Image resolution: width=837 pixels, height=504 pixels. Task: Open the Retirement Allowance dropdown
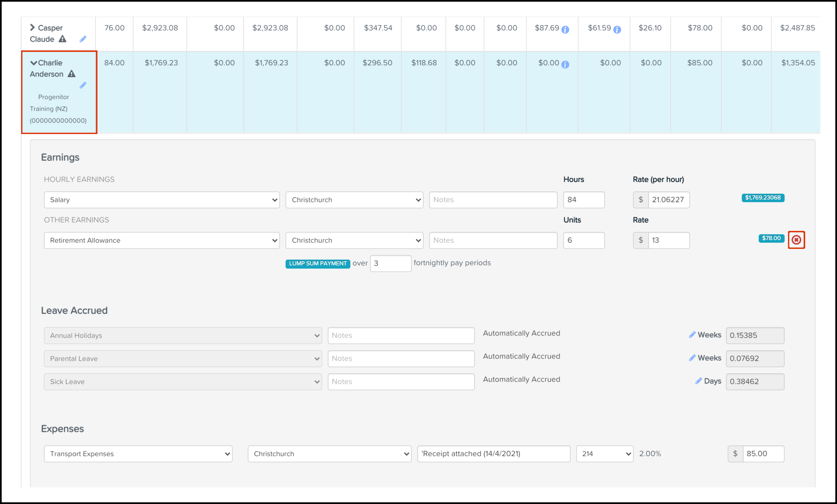[x=162, y=240]
